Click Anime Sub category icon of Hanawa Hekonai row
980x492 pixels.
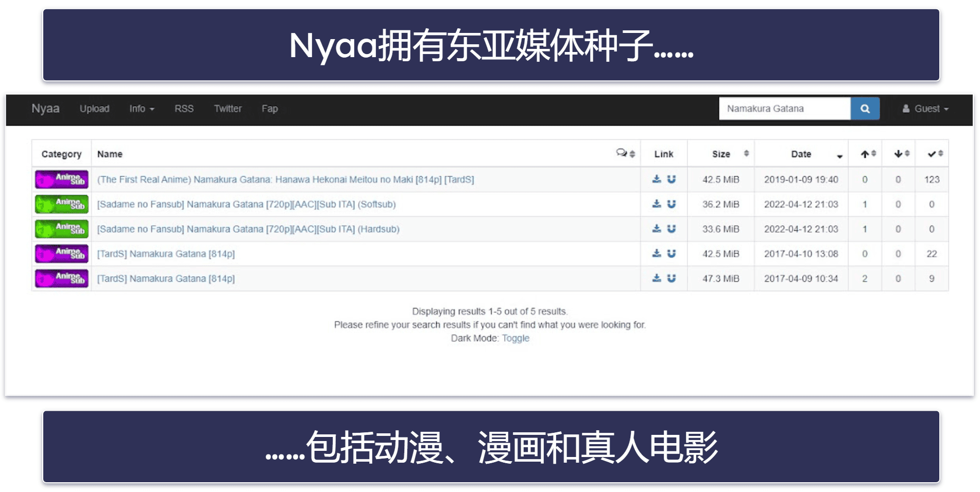pyautogui.click(x=62, y=179)
